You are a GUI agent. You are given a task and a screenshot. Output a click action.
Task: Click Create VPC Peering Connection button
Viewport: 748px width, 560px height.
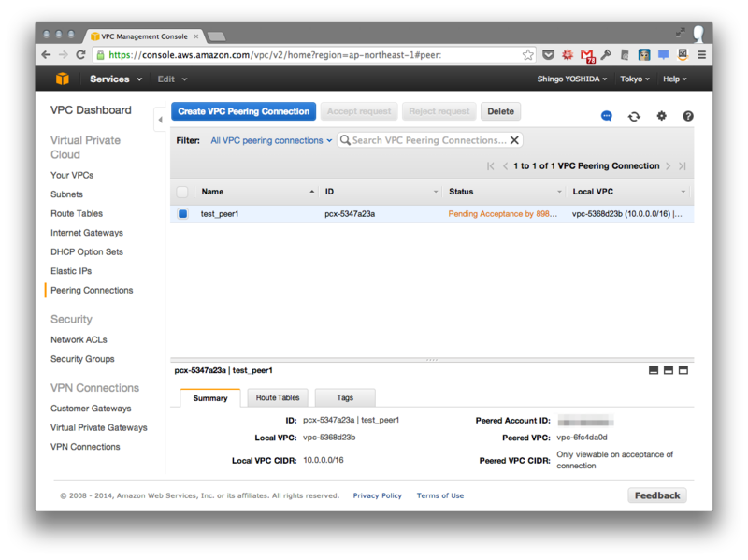point(244,111)
